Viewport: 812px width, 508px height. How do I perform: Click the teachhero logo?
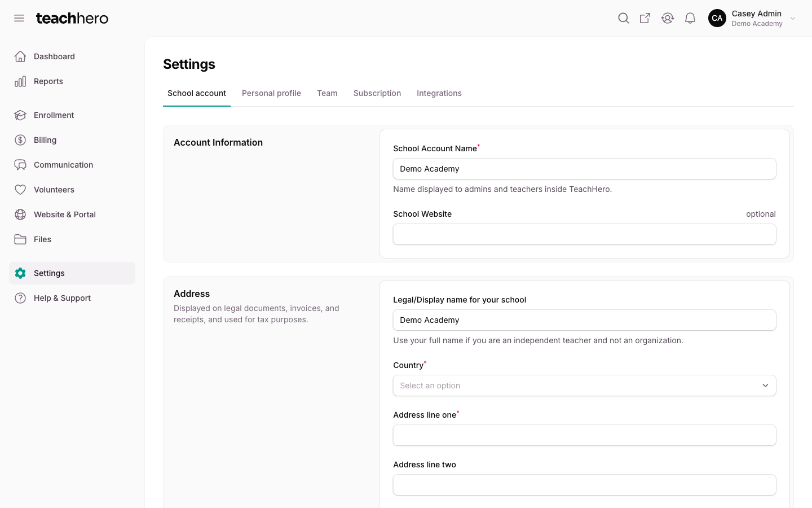(72, 18)
